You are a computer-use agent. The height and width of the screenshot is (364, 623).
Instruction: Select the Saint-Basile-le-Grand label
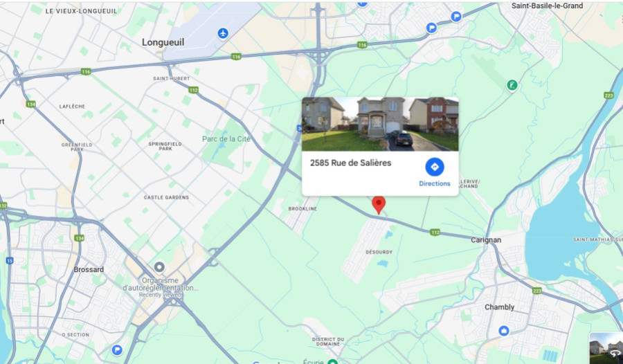547,6
